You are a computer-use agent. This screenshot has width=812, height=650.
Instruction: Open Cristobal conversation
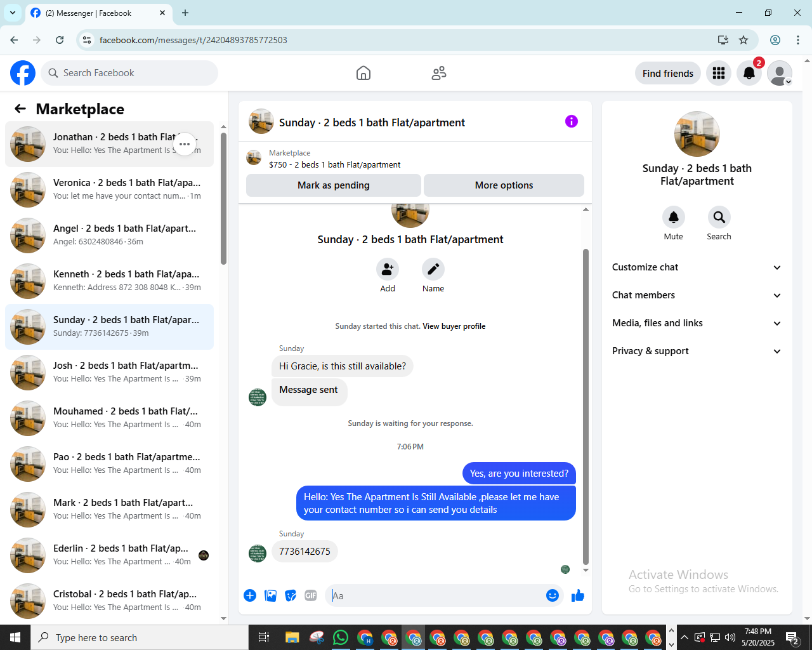point(109,601)
